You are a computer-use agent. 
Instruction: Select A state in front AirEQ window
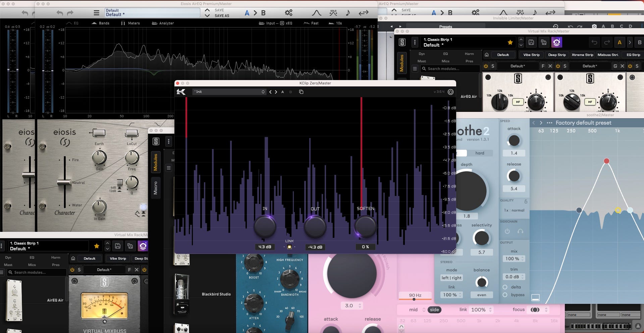click(247, 13)
